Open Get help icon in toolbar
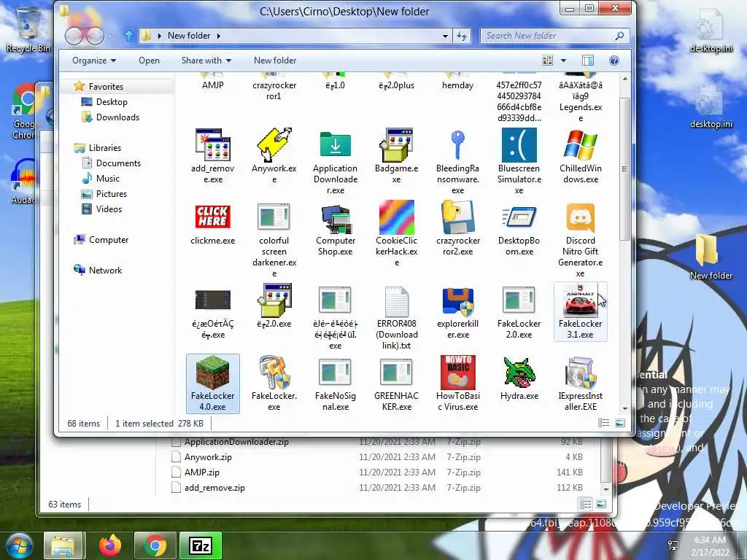The width and height of the screenshot is (747, 560). point(614,61)
